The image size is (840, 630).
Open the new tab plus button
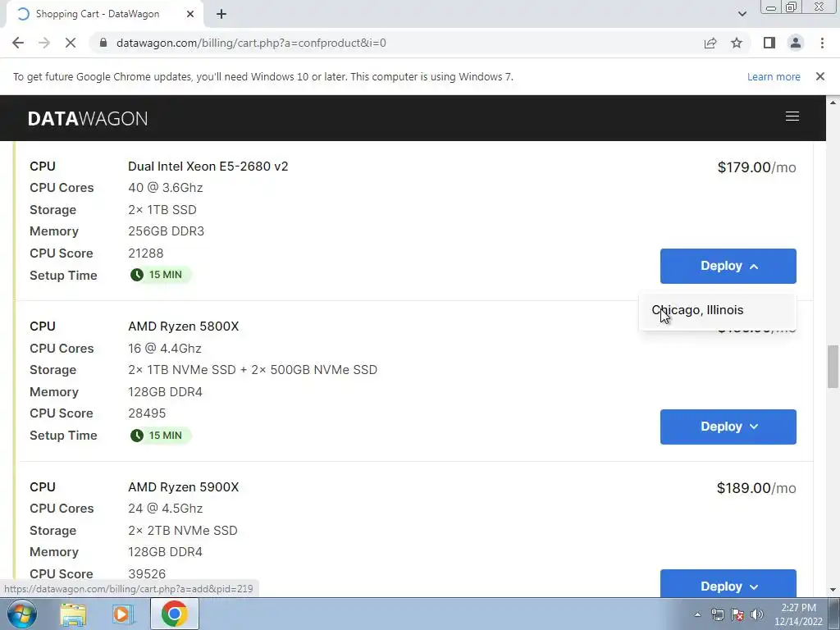click(221, 15)
